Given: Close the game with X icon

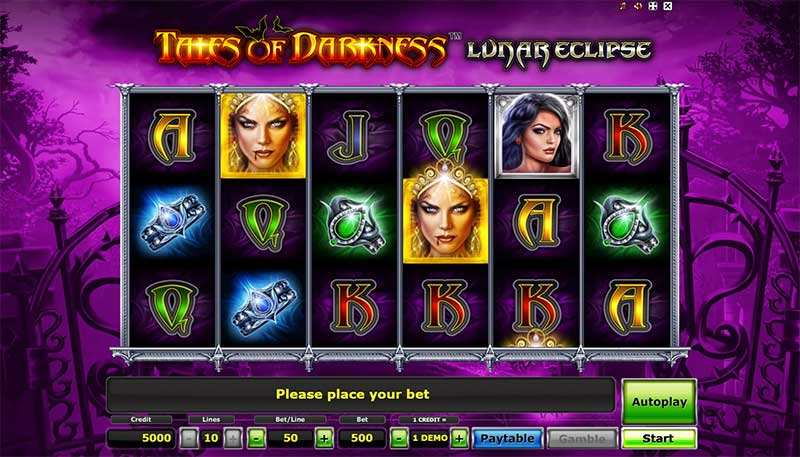Looking at the screenshot, I should coord(667,6).
